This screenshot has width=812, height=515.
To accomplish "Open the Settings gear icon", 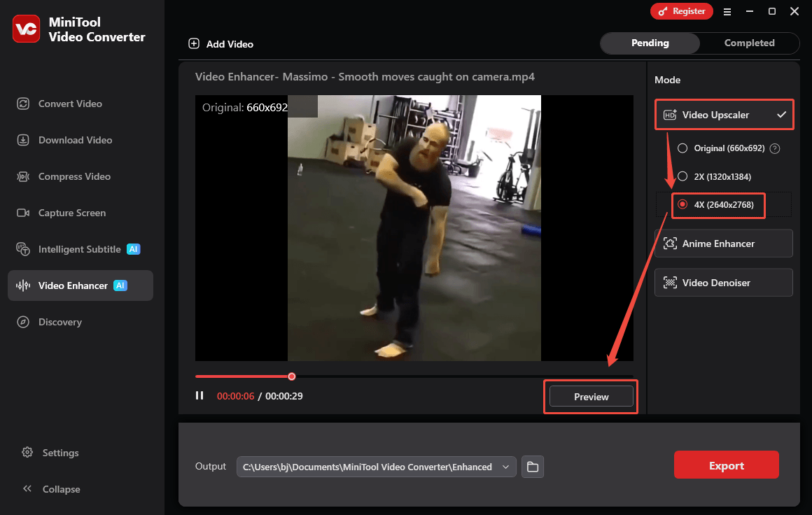I will pos(27,452).
